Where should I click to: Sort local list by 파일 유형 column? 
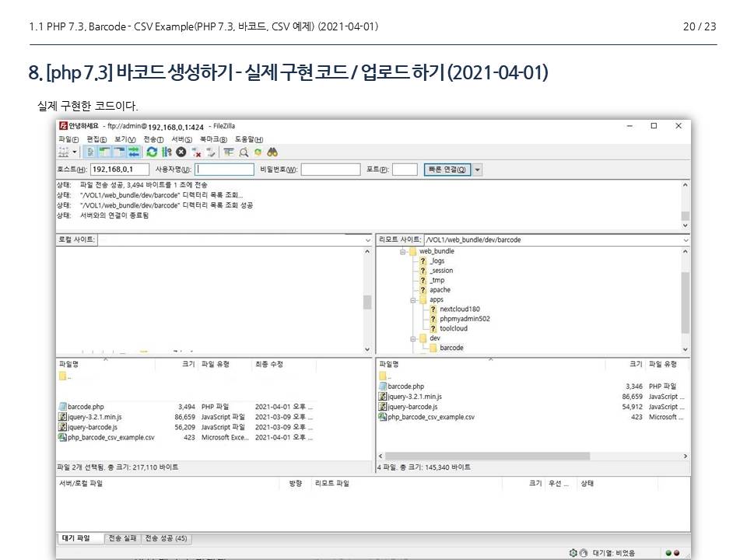coord(224,364)
